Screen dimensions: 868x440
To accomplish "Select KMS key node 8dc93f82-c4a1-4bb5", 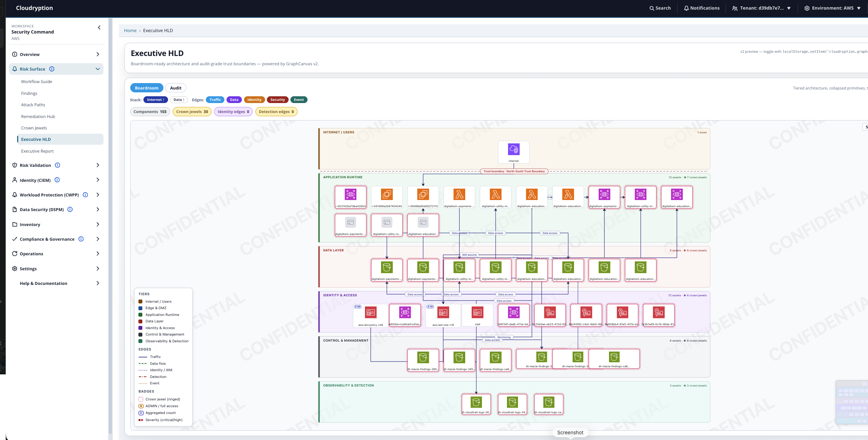I will pos(586,315).
